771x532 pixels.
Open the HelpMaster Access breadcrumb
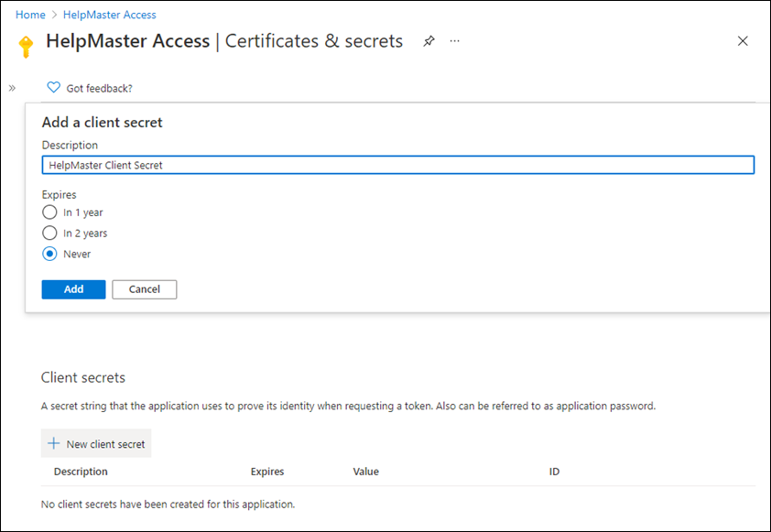click(x=110, y=15)
